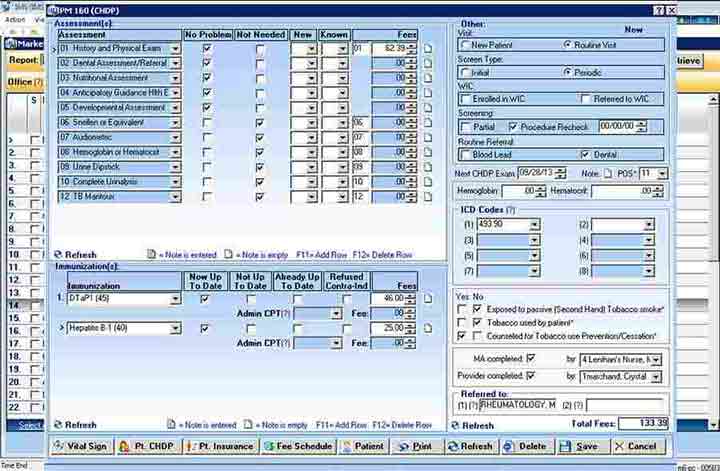Viewport: 720px width, 471px height.
Task: Open the Note icon beside Next CHDP Exam
Action: (608, 174)
